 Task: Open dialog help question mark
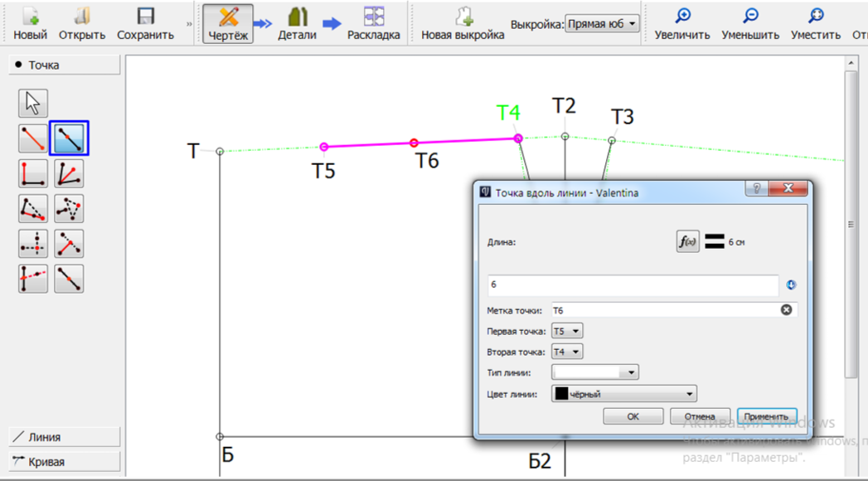(x=757, y=188)
